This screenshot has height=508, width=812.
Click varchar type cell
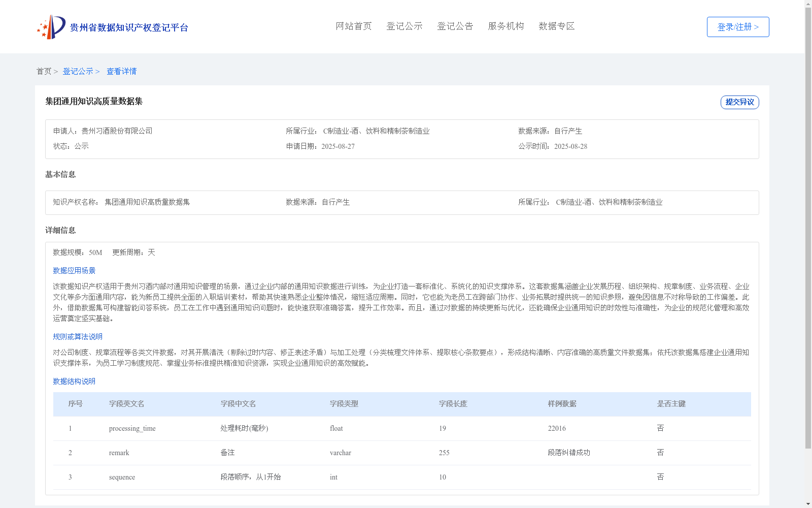point(341,453)
